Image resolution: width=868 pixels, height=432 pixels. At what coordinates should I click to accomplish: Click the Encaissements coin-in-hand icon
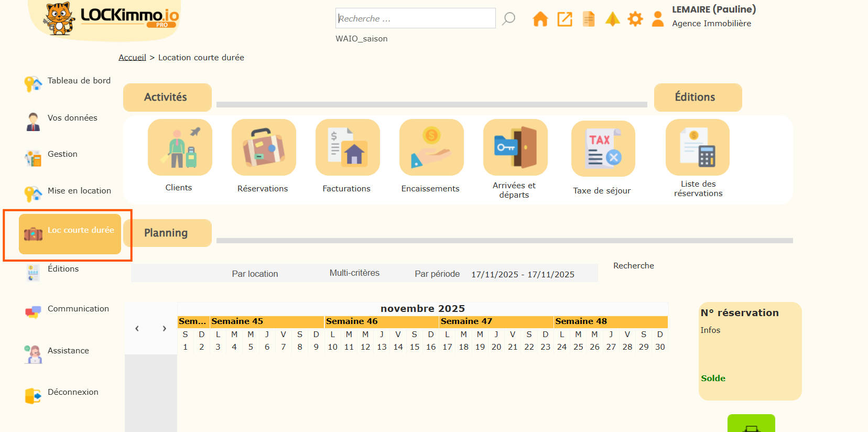[x=431, y=147]
